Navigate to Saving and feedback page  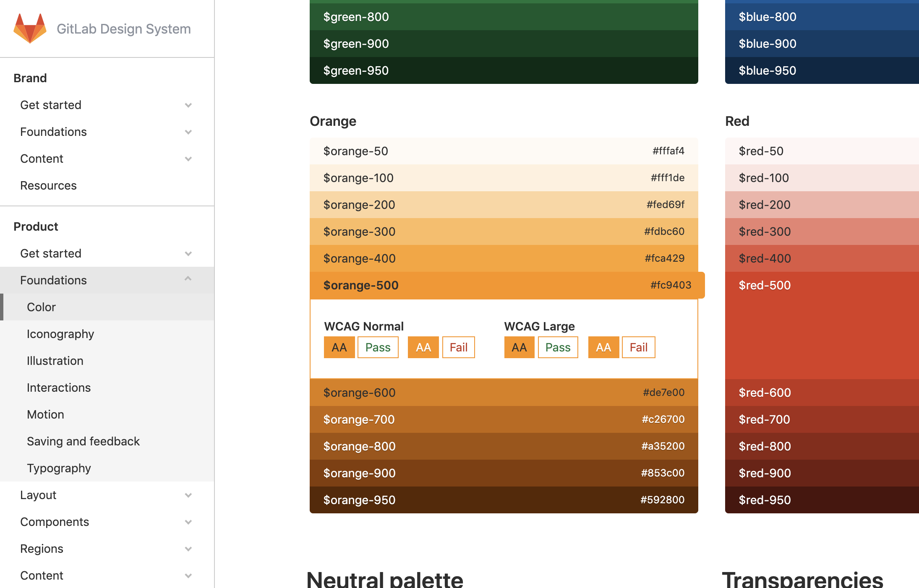point(83,441)
